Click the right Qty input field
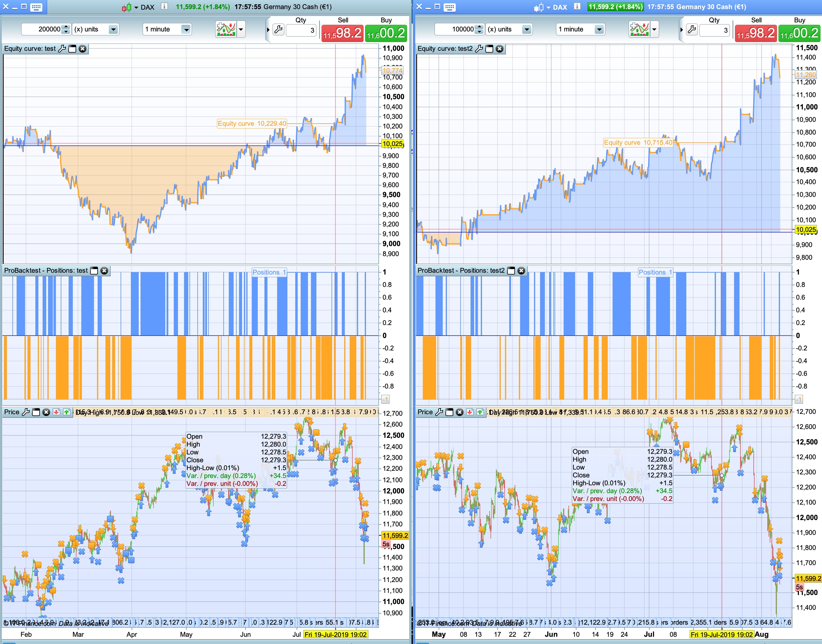 click(714, 30)
